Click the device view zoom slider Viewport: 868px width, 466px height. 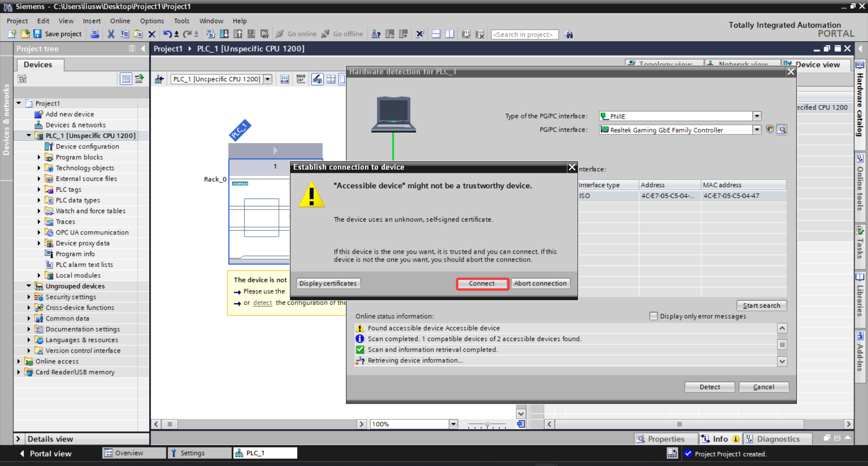487,424
